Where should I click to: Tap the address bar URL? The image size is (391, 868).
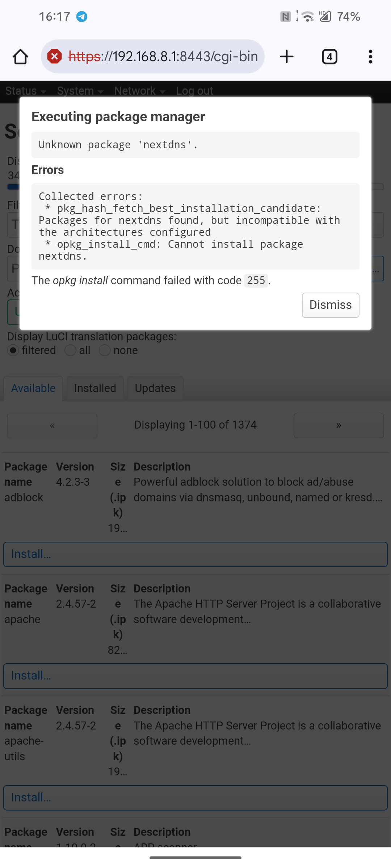(163, 57)
